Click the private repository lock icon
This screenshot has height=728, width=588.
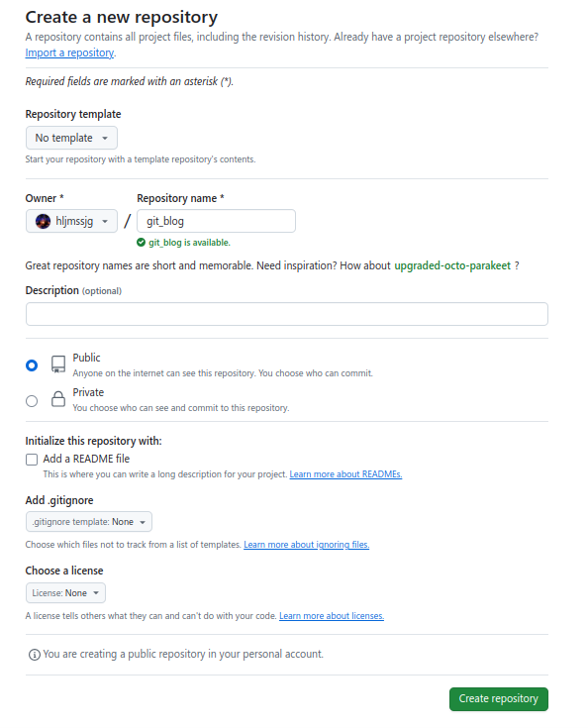click(x=58, y=399)
